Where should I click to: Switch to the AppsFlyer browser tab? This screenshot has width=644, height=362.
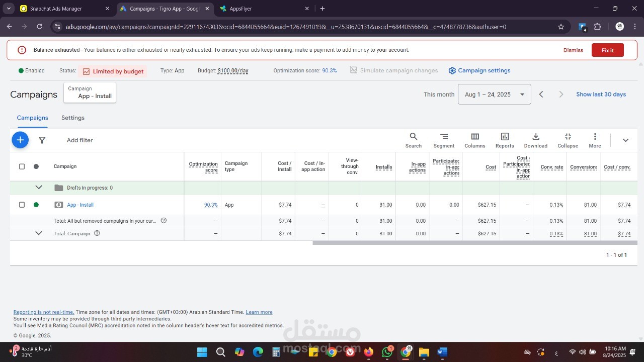[x=265, y=9]
